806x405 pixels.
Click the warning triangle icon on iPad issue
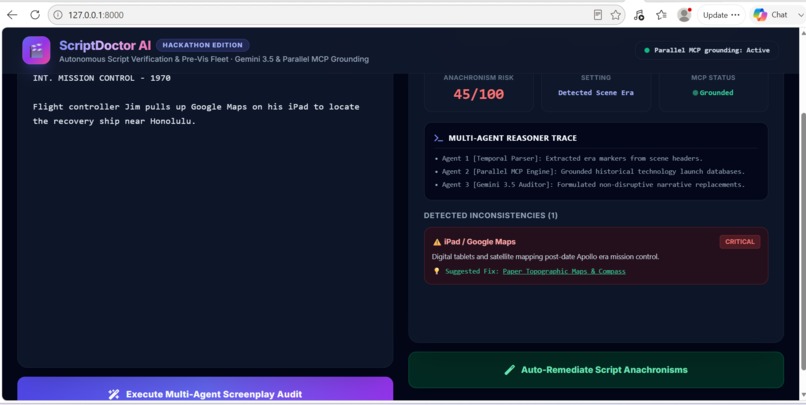[x=437, y=242]
